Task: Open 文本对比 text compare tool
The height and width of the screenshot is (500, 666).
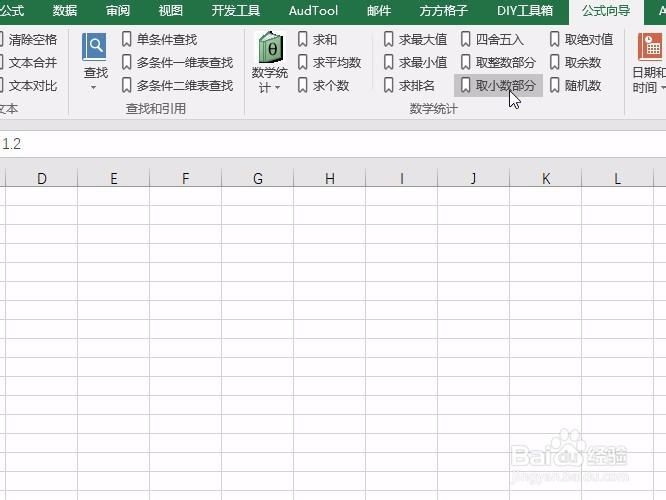Action: pos(28,85)
